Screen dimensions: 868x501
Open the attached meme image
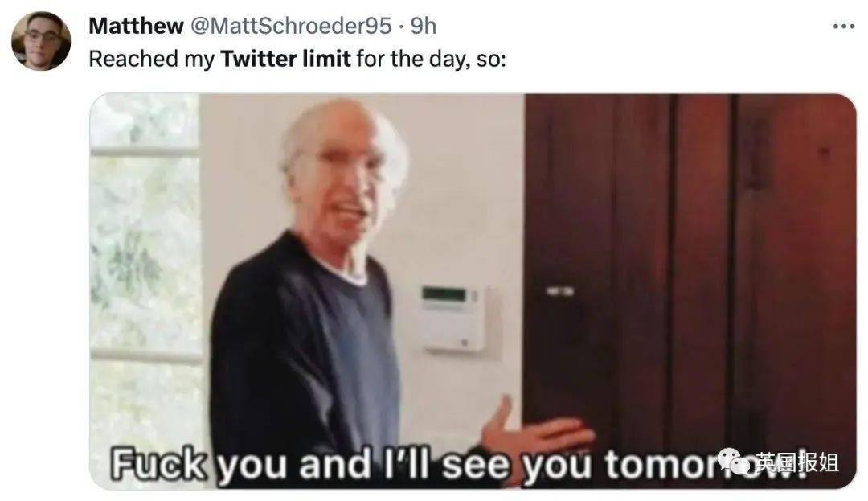473,291
